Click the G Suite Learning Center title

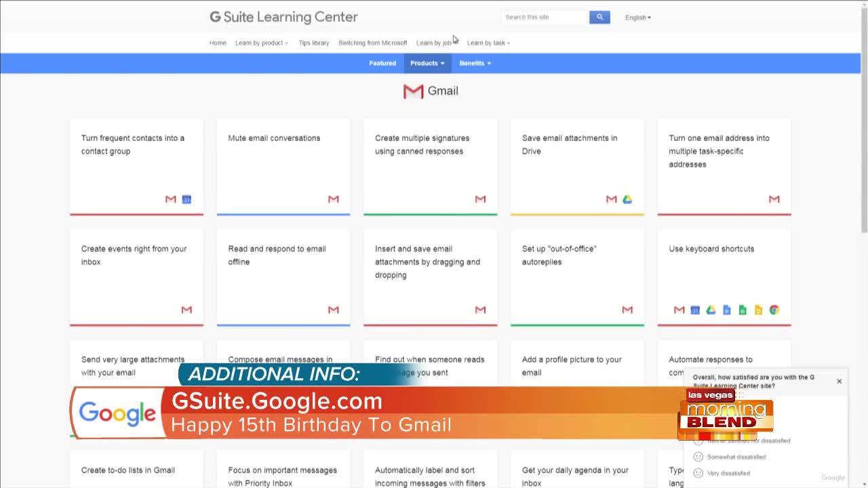(x=283, y=17)
